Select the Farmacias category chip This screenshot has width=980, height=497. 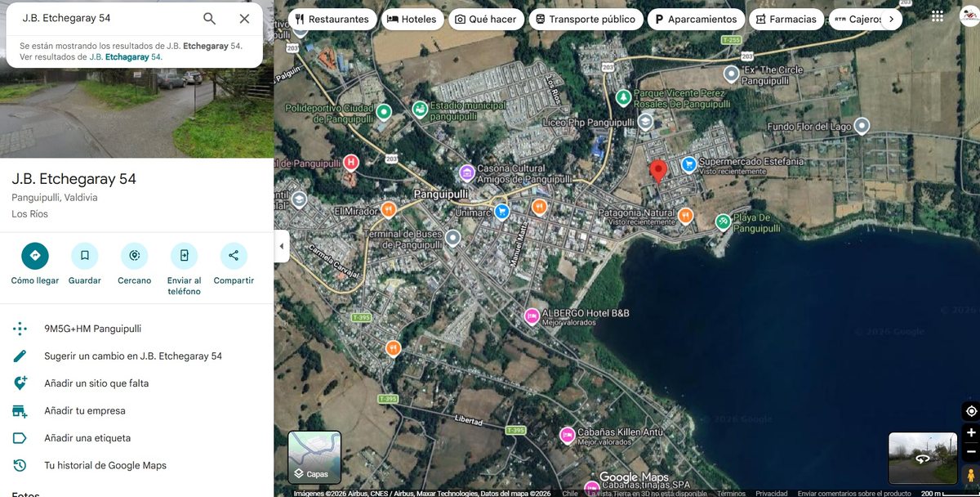pos(786,19)
